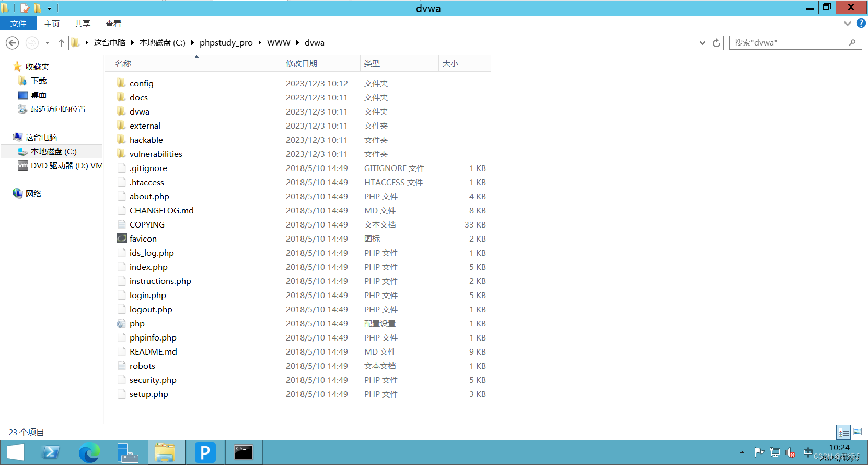Sort by Date modified (修改日期) column
The image size is (868, 465).
click(x=321, y=63)
